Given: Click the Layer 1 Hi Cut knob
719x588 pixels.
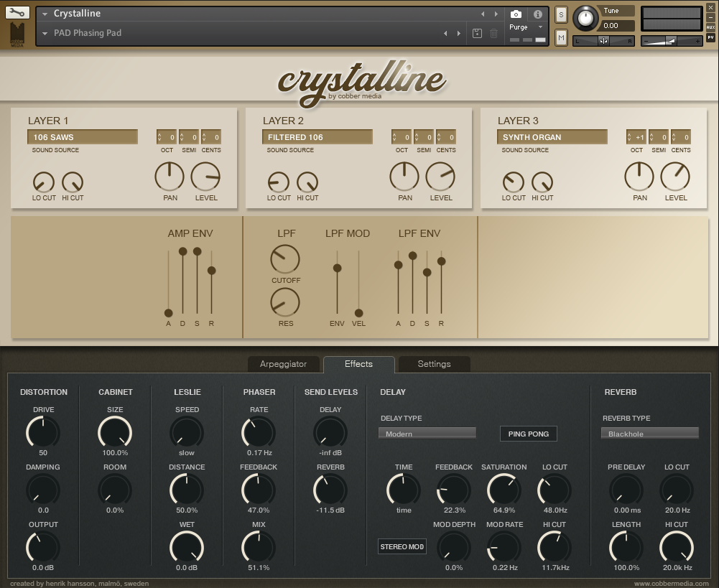Looking at the screenshot, I should [x=73, y=182].
